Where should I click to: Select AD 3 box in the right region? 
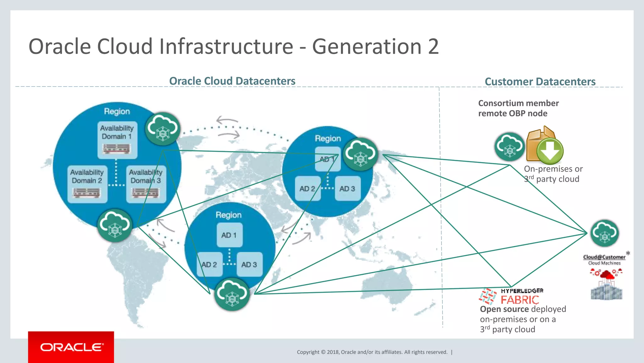pyautogui.click(x=348, y=189)
